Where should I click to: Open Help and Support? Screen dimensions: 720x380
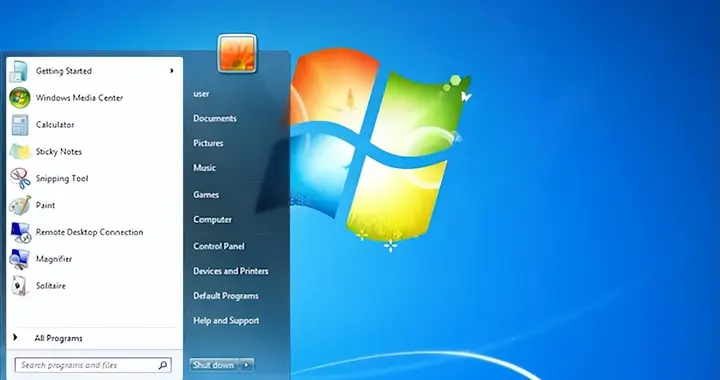tap(226, 321)
